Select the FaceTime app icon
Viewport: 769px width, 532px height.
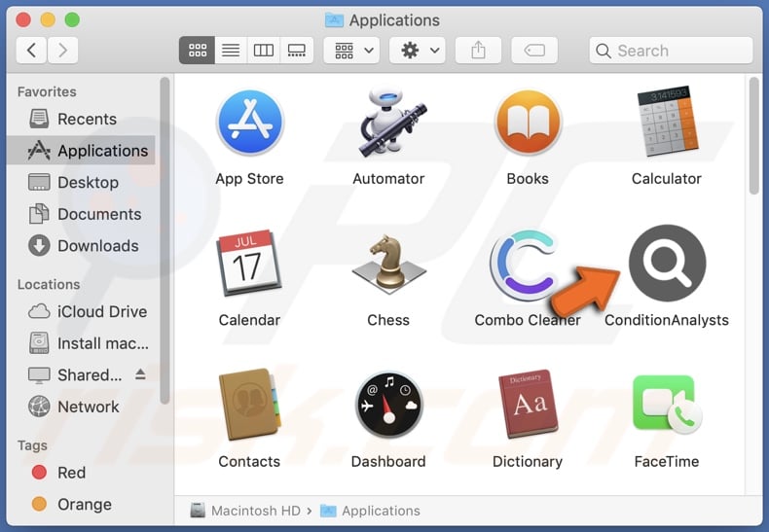click(667, 405)
